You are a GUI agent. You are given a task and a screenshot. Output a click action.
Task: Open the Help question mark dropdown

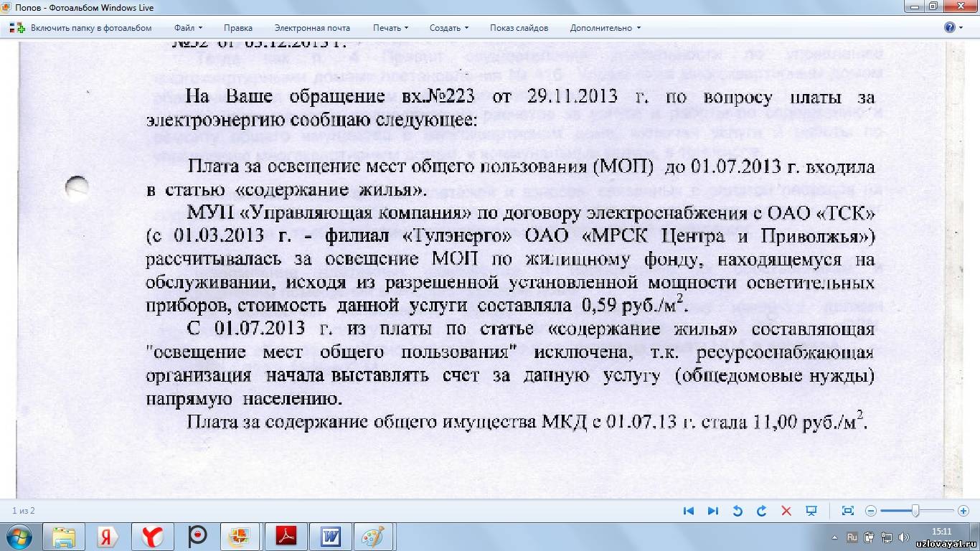coord(953,28)
